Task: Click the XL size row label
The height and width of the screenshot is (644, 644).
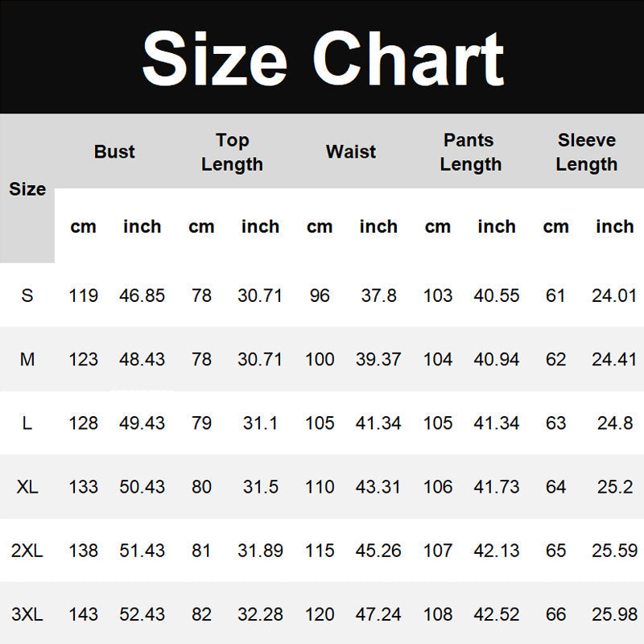Action: [27, 487]
